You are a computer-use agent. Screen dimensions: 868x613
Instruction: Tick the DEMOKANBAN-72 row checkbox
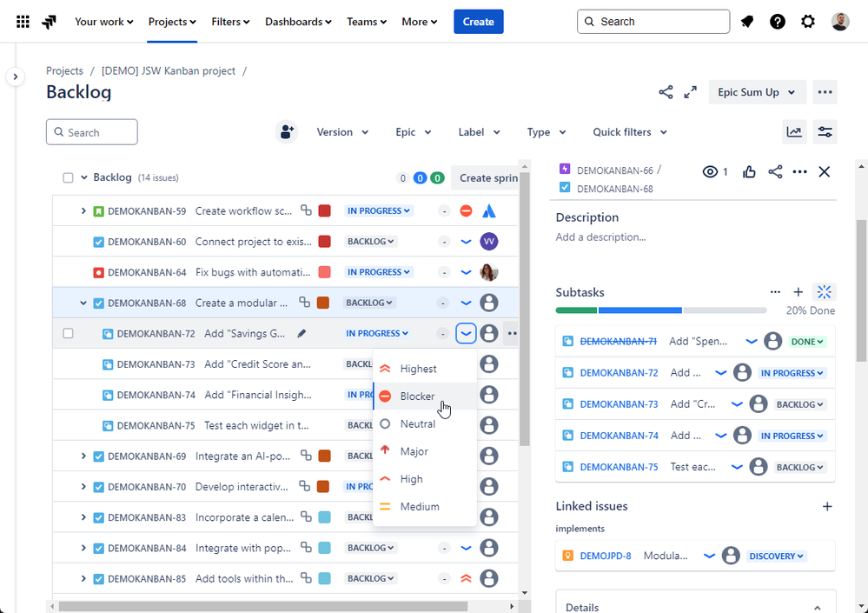68,333
